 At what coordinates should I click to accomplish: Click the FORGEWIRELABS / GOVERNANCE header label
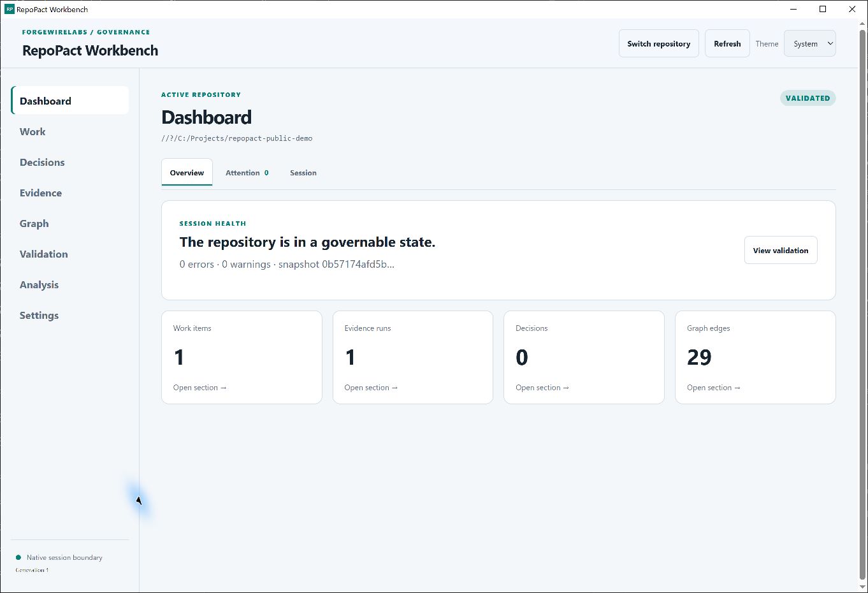click(x=86, y=32)
